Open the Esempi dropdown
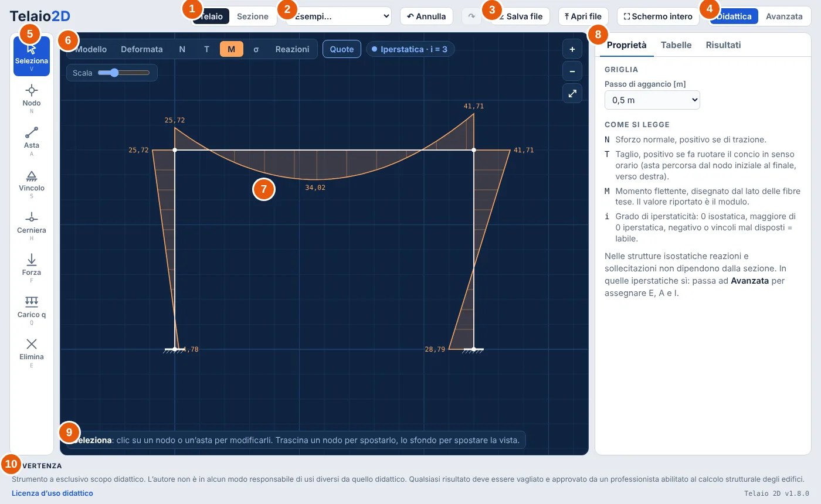The image size is (821, 504). tap(338, 16)
